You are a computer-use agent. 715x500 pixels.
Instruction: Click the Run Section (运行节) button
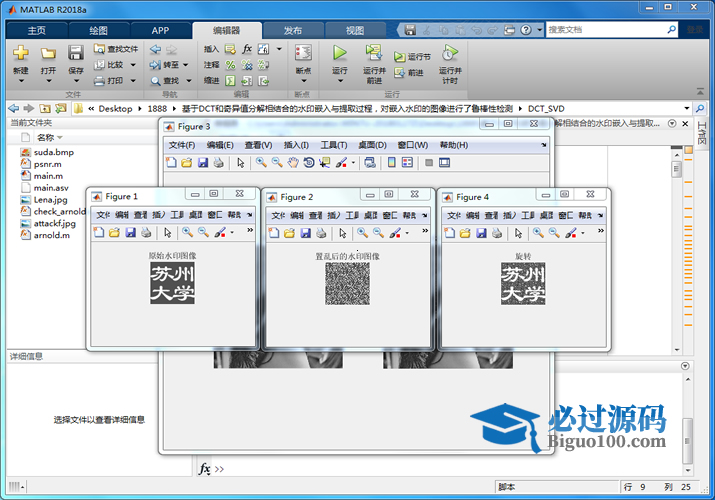pyautogui.click(x=412, y=57)
